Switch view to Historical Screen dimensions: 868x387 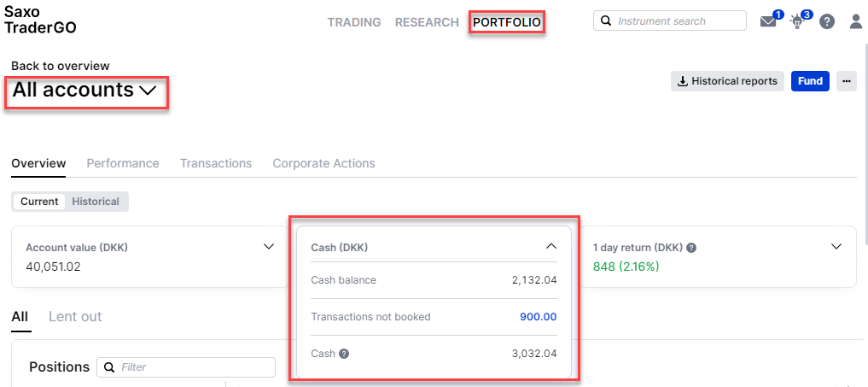point(96,202)
